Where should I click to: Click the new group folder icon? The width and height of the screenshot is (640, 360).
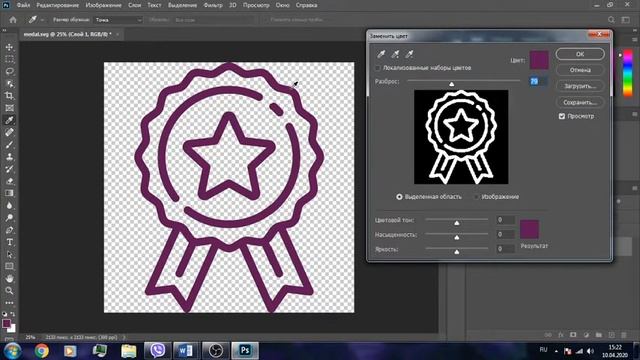(599, 335)
